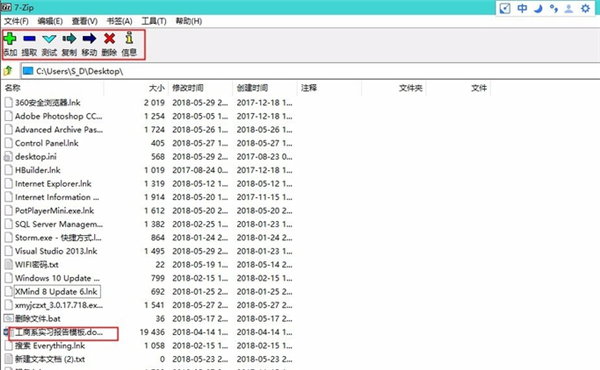Screen dimensions: 600x370
Task: Click the computer icon in address bar
Action: click(x=28, y=71)
